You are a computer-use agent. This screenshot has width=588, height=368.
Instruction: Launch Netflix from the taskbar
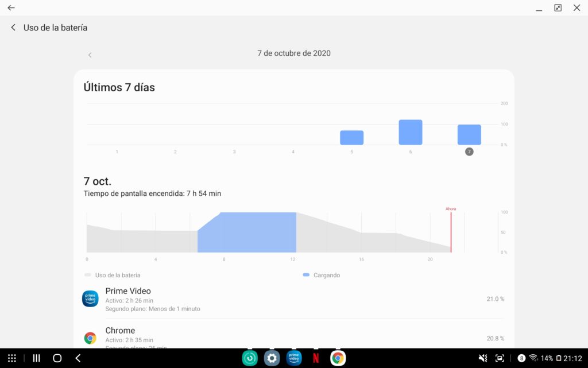[316, 358]
